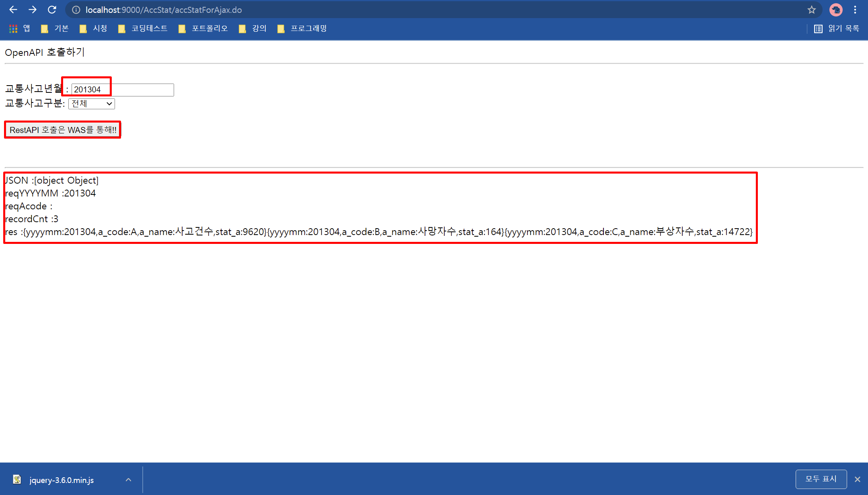
Task: Open the Chrome profile avatar
Action: 835,10
